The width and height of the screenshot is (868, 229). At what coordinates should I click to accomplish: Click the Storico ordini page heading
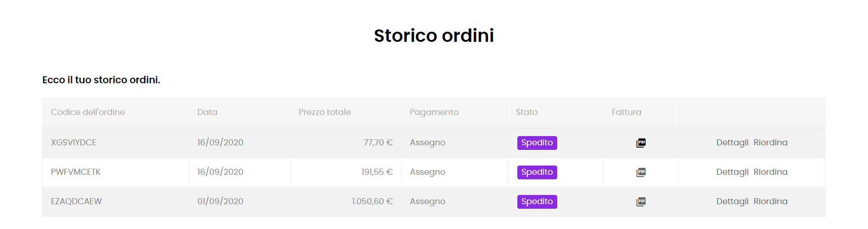coord(434,35)
